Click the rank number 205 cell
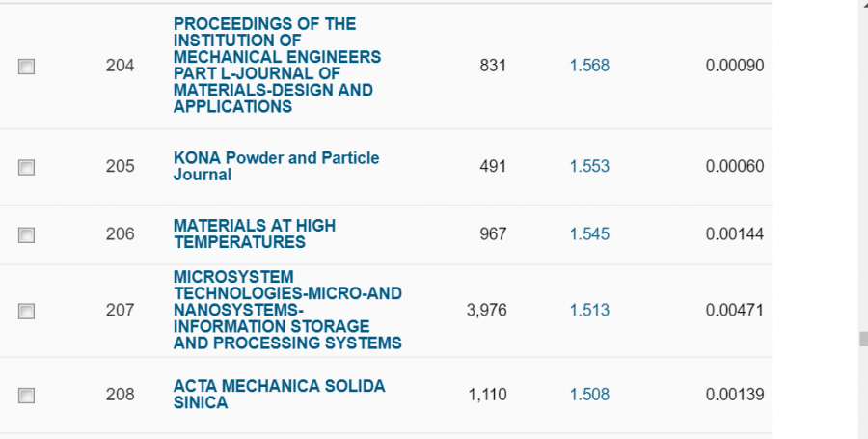This screenshot has height=439, width=868. point(121,166)
